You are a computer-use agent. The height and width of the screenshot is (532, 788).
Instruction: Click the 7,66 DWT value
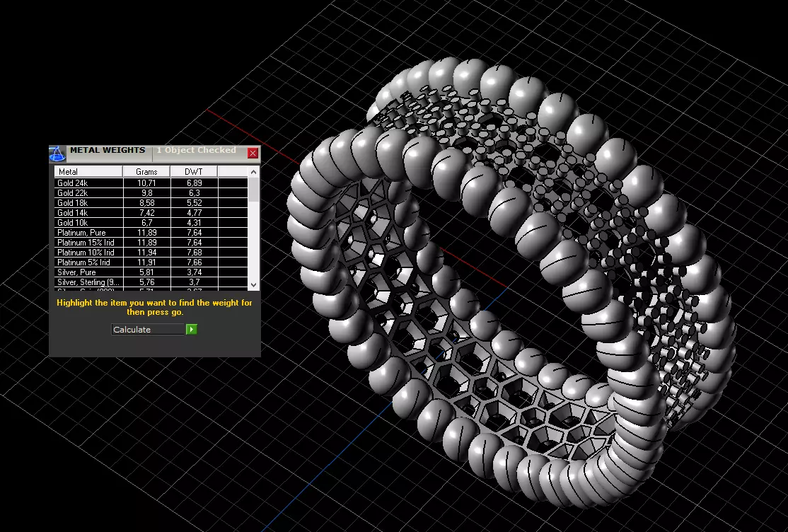click(194, 262)
